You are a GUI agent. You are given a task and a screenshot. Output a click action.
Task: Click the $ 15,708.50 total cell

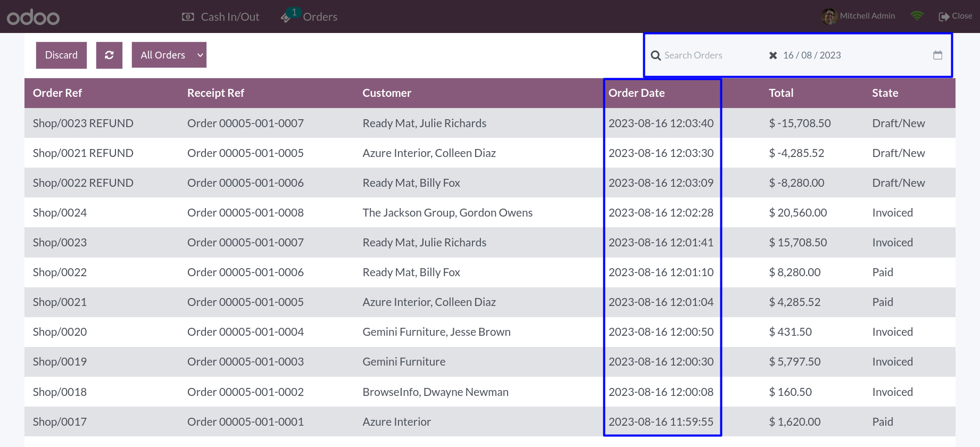coord(798,243)
